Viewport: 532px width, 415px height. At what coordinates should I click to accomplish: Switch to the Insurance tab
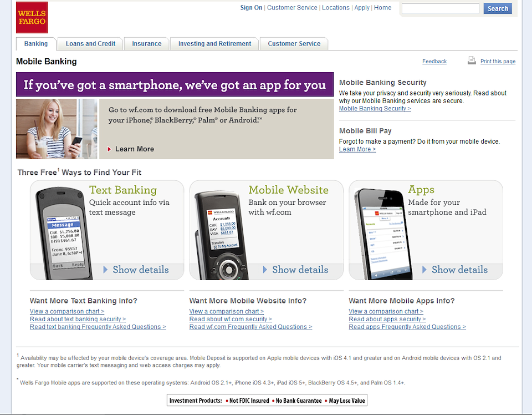pos(146,44)
